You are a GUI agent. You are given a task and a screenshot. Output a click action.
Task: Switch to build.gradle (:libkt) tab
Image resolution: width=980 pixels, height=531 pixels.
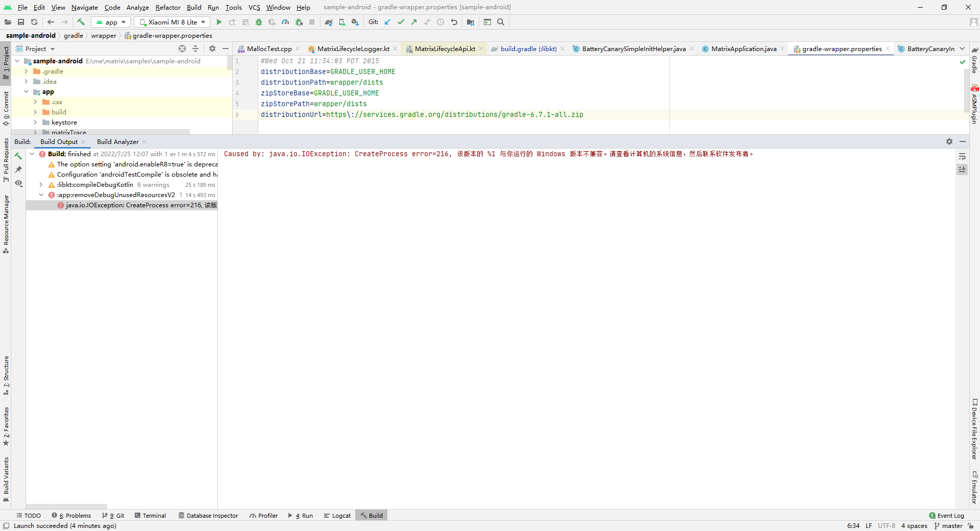point(528,49)
